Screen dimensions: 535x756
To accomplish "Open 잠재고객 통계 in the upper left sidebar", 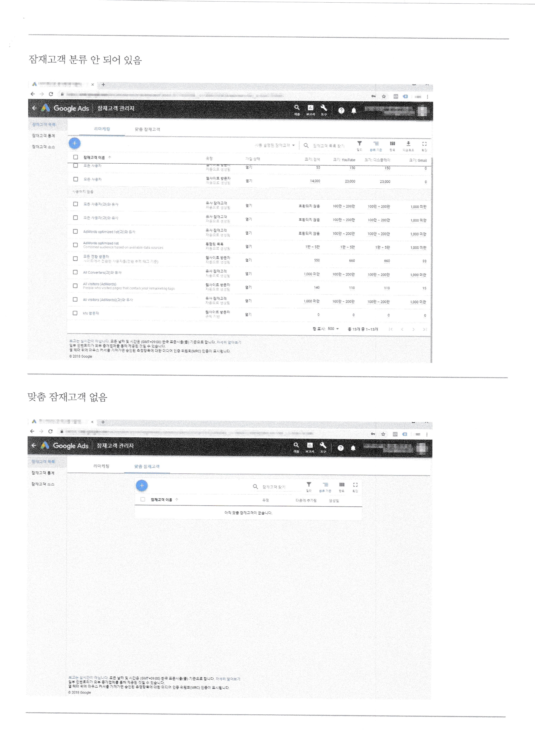I will click(44, 136).
